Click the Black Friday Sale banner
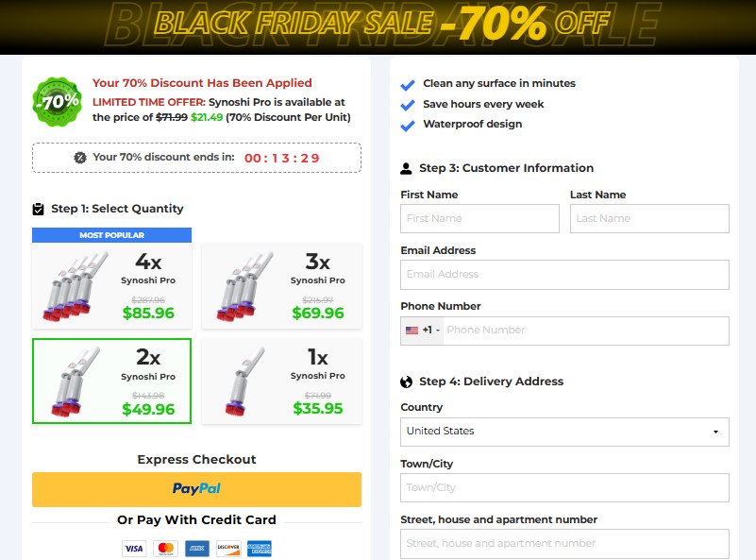 coord(378,25)
